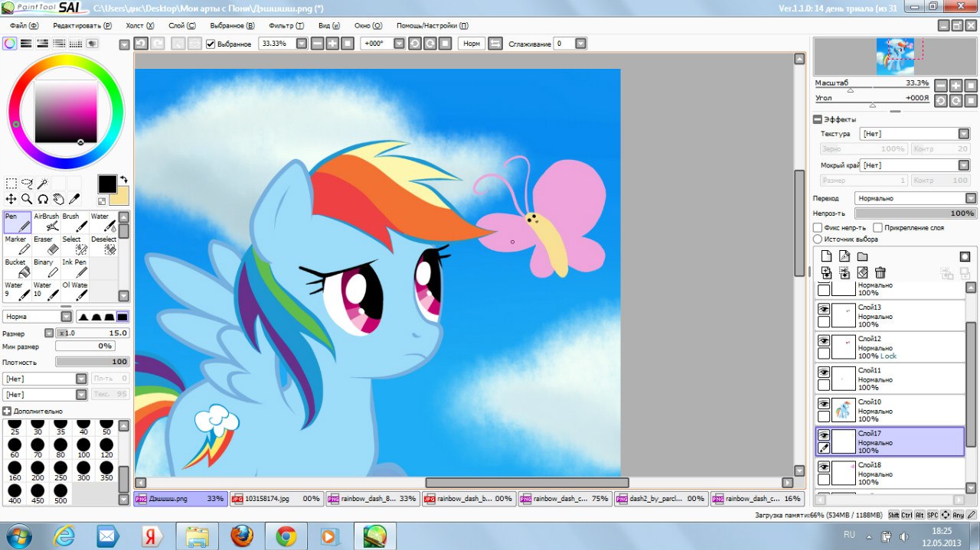This screenshot has width=980, height=550.
Task: Open the Переход blending mode dropdown
Action: click(916, 198)
